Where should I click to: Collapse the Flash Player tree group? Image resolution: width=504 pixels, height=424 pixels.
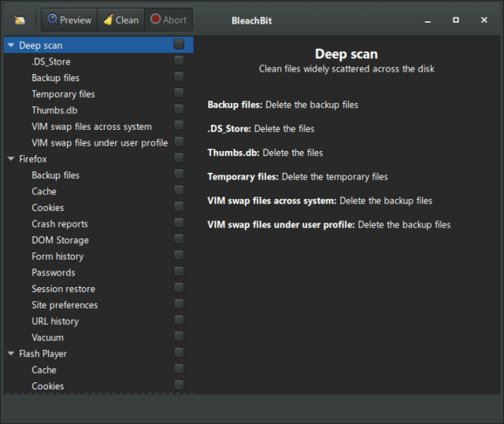[x=11, y=353]
